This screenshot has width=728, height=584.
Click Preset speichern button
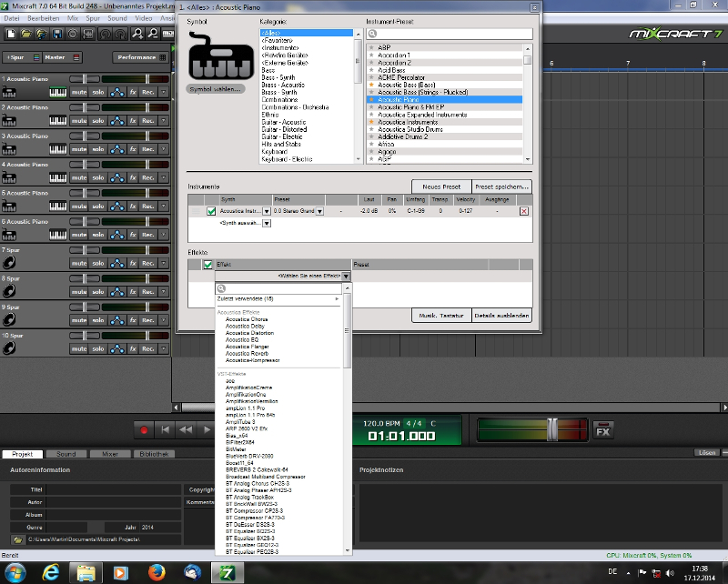(x=502, y=186)
